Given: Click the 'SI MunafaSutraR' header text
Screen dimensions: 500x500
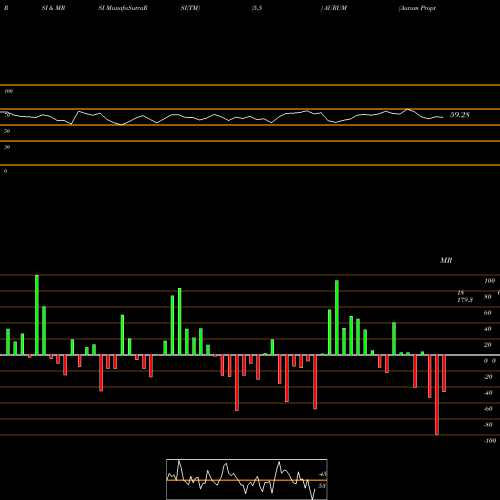Looking at the screenshot, I should [123, 8].
